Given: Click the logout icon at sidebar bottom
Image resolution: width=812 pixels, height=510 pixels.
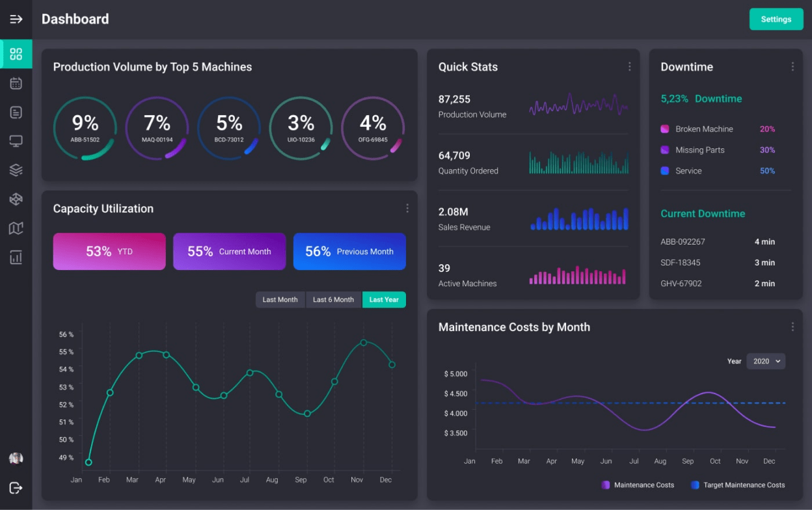Looking at the screenshot, I should pos(16,488).
